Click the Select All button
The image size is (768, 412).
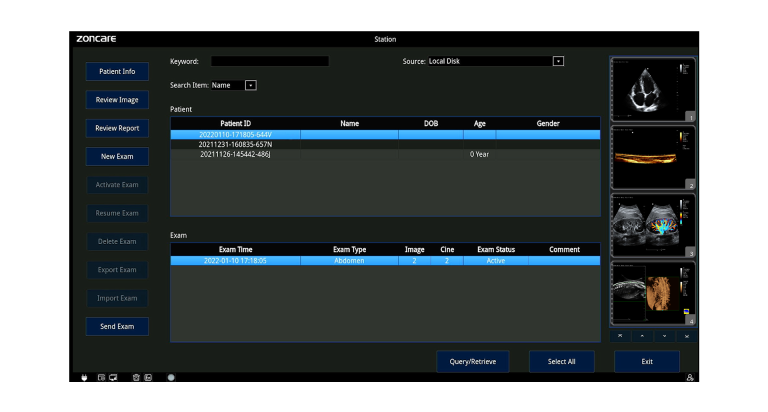pos(562,361)
